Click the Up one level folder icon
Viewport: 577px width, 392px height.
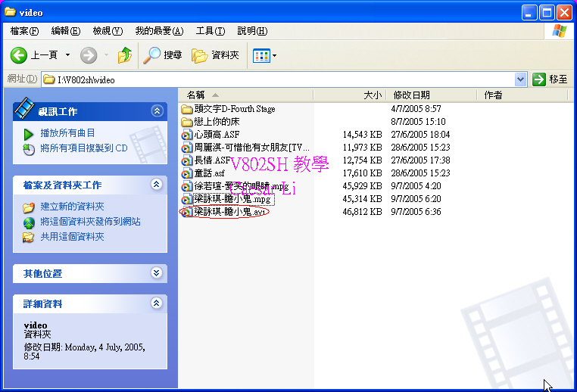[125, 55]
